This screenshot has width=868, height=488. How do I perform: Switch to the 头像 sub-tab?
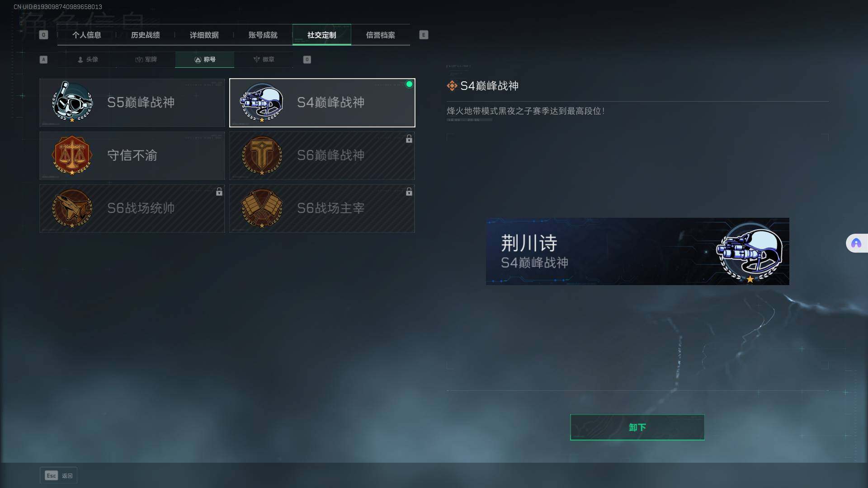coord(88,59)
